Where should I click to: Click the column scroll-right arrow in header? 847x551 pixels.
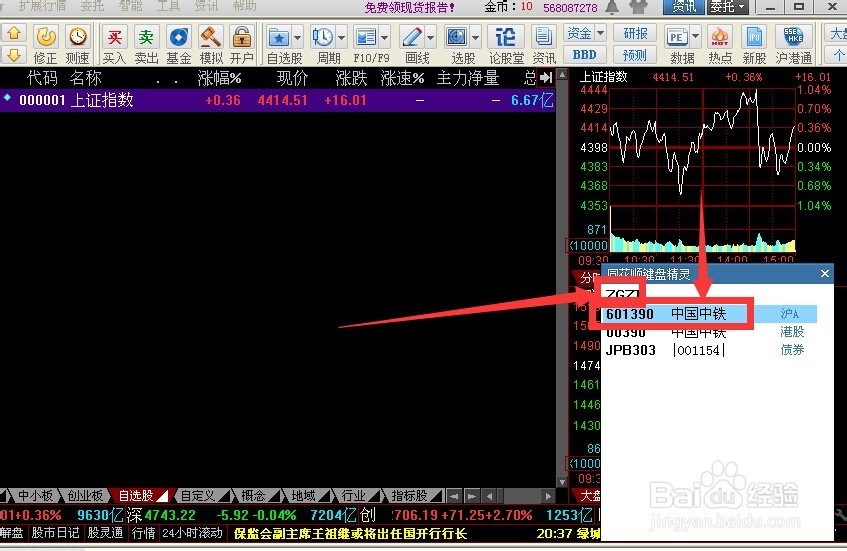(x=546, y=78)
